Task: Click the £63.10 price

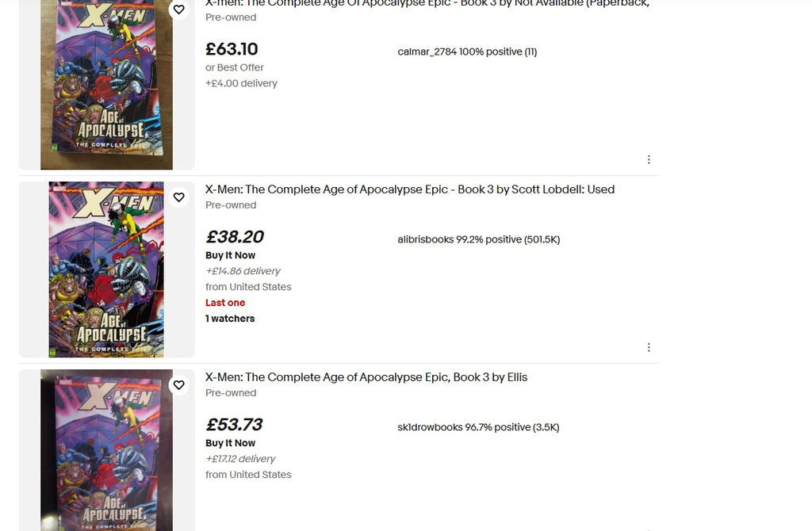Action: [232, 50]
